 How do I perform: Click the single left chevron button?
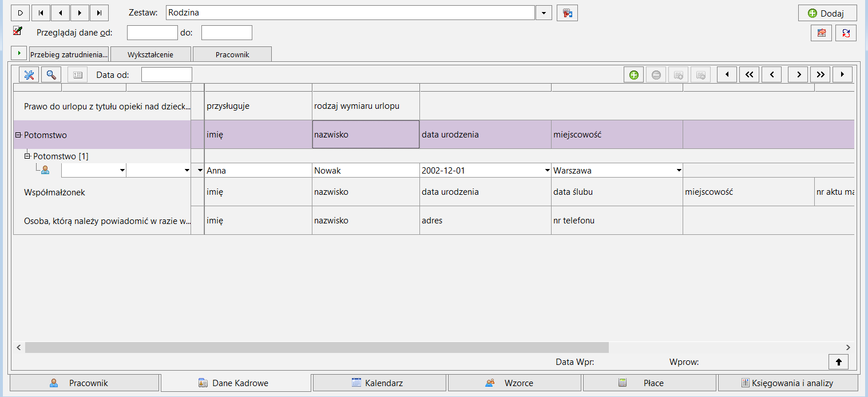pos(771,74)
